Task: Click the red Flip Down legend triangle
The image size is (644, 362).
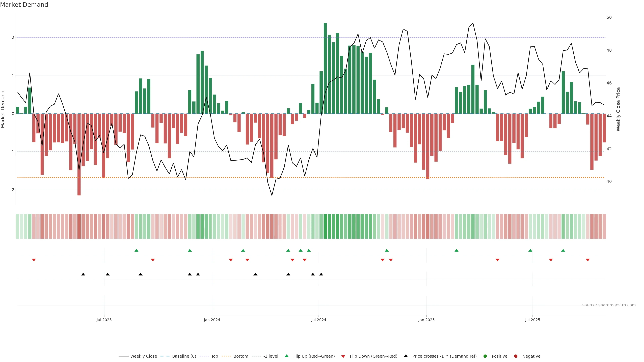Action: coord(343,356)
